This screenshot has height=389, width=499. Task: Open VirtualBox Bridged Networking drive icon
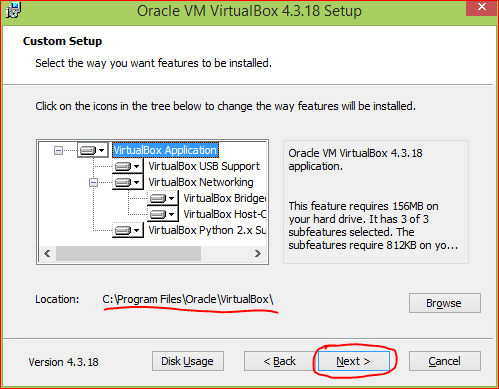(x=163, y=198)
